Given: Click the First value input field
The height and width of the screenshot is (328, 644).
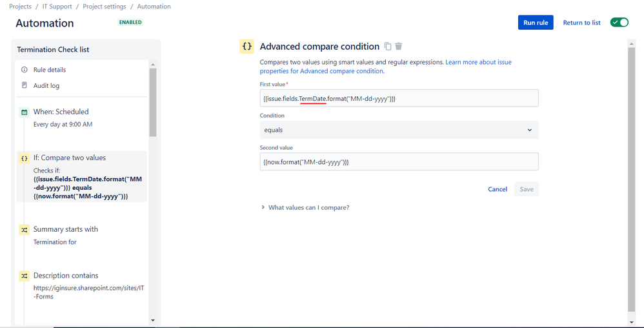Looking at the screenshot, I should 399,98.
